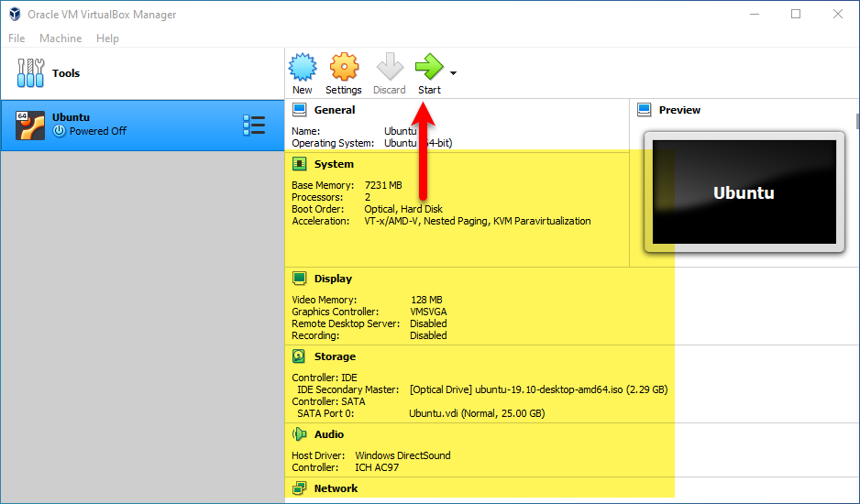Open the Ubuntu machine list menu icon
Image resolution: width=860 pixels, height=504 pixels.
tap(254, 125)
